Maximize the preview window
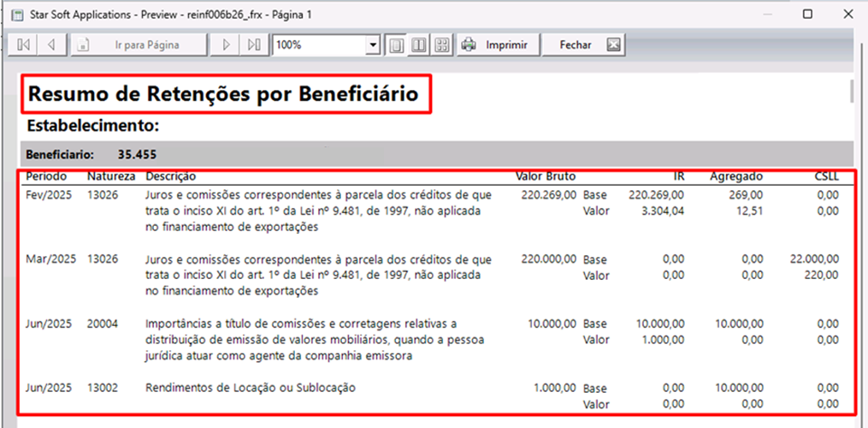The height and width of the screenshot is (428, 868). point(808,15)
